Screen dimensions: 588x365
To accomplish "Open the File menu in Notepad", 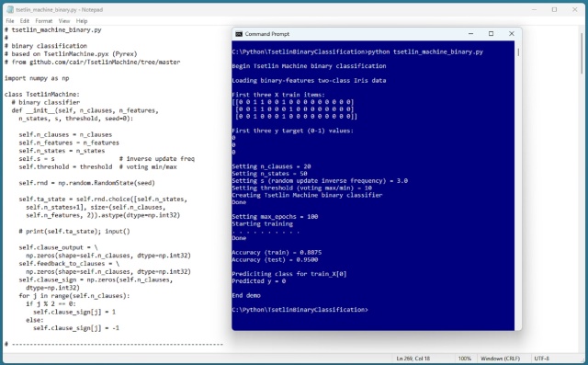I will coord(10,21).
